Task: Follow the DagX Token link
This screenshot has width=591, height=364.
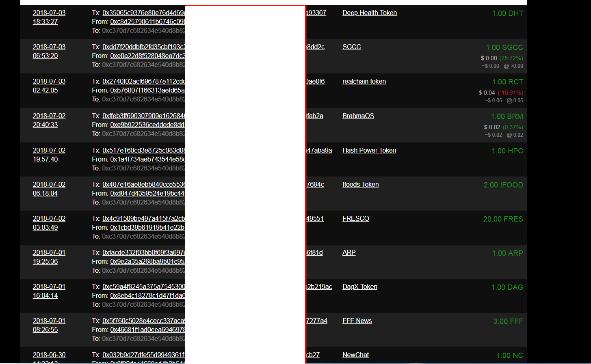Action: tap(360, 287)
